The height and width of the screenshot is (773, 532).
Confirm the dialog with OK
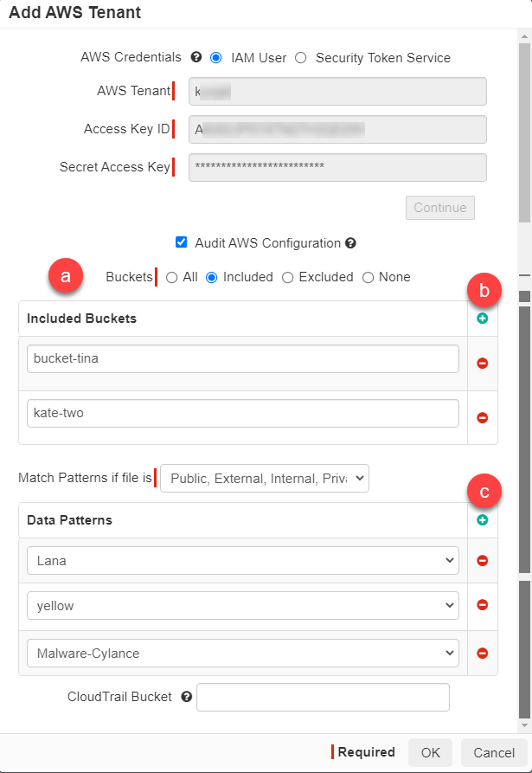430,752
